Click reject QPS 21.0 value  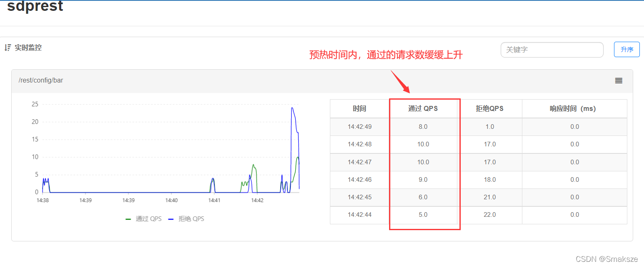point(490,197)
